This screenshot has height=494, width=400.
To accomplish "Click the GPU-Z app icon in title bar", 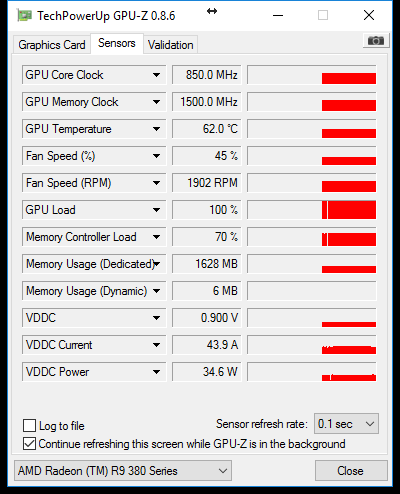I will tap(25, 15).
